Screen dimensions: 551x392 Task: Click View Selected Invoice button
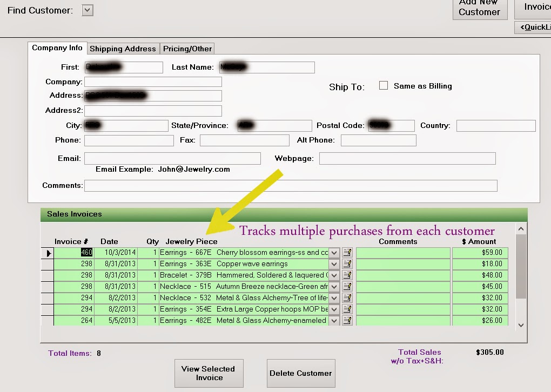click(209, 373)
